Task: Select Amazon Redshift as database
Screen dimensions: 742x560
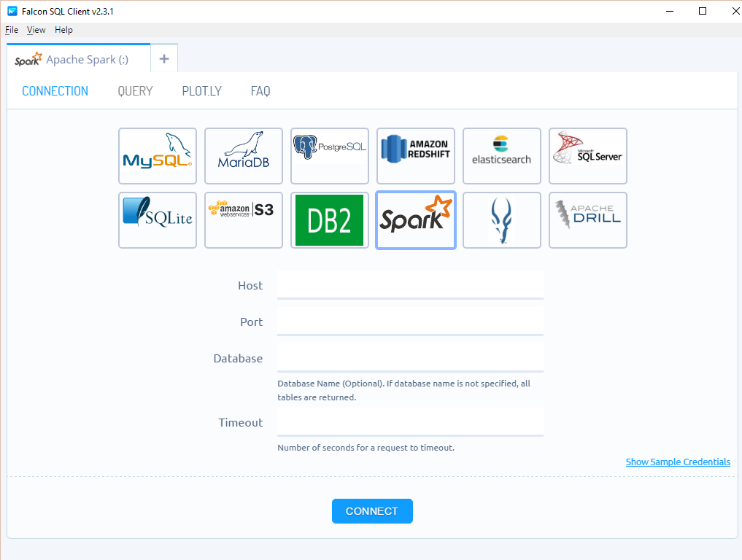Action: [x=416, y=156]
